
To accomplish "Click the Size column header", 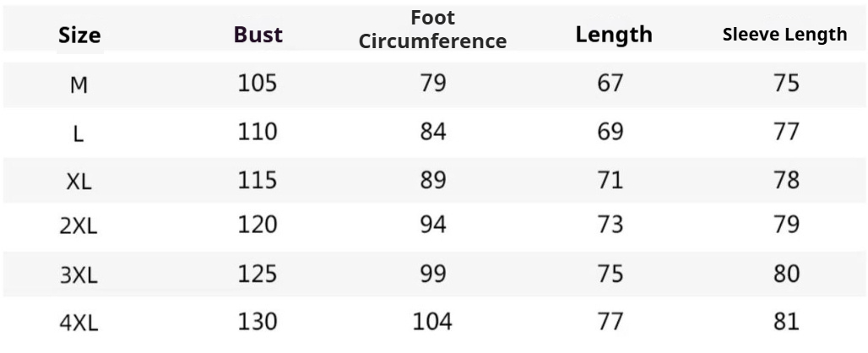I will (x=79, y=35).
